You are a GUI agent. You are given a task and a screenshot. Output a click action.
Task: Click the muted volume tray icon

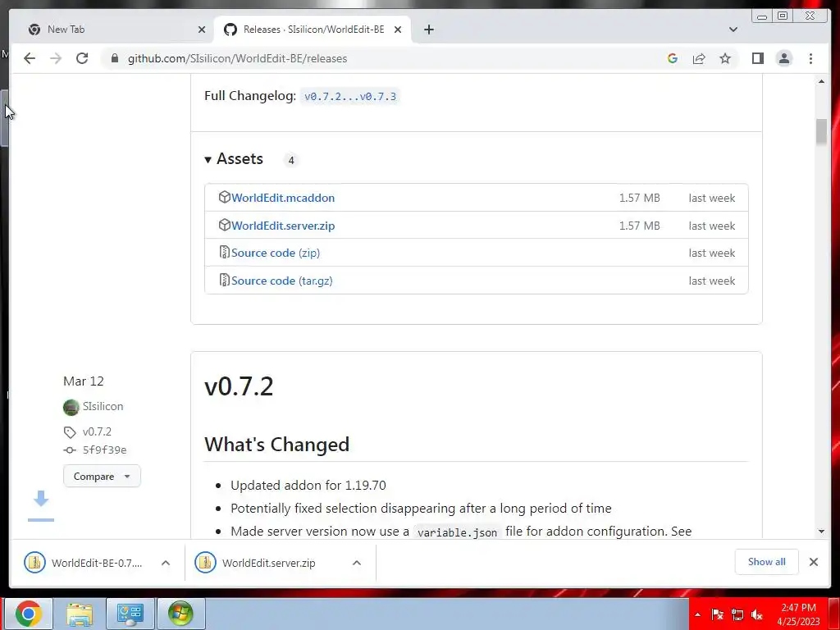(757, 614)
